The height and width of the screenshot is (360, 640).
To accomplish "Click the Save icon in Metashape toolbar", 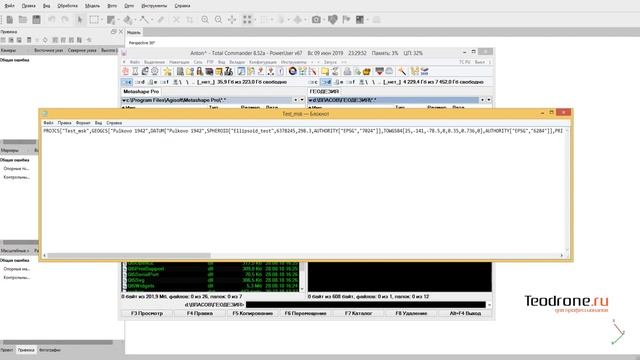I will click(x=36, y=20).
